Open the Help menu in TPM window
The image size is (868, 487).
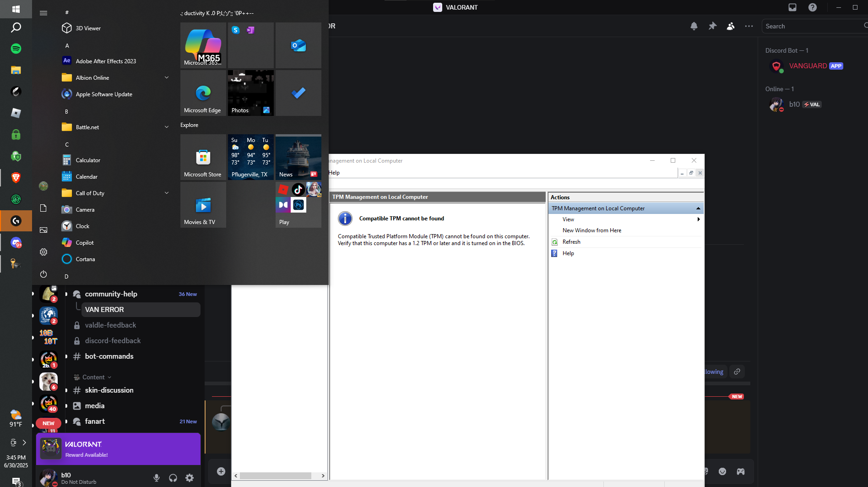334,173
